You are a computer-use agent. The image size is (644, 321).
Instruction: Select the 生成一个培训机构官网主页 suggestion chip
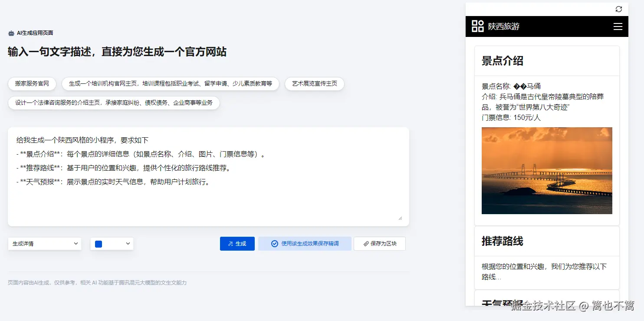coord(171,83)
